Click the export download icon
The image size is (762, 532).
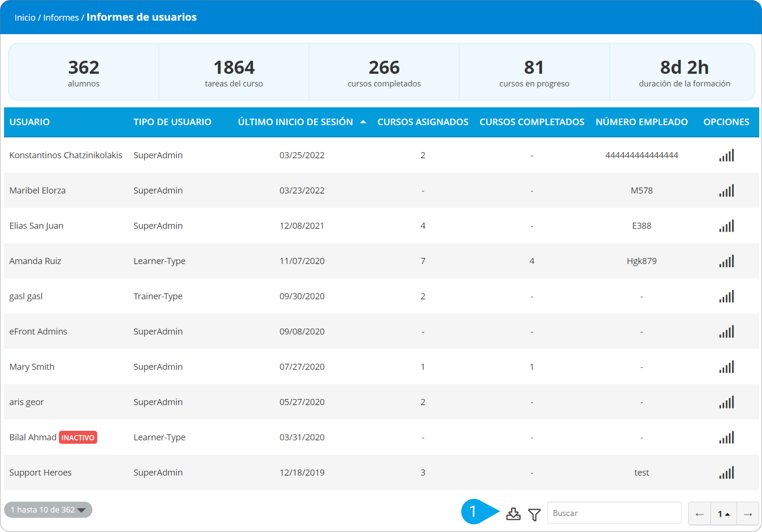(x=513, y=514)
